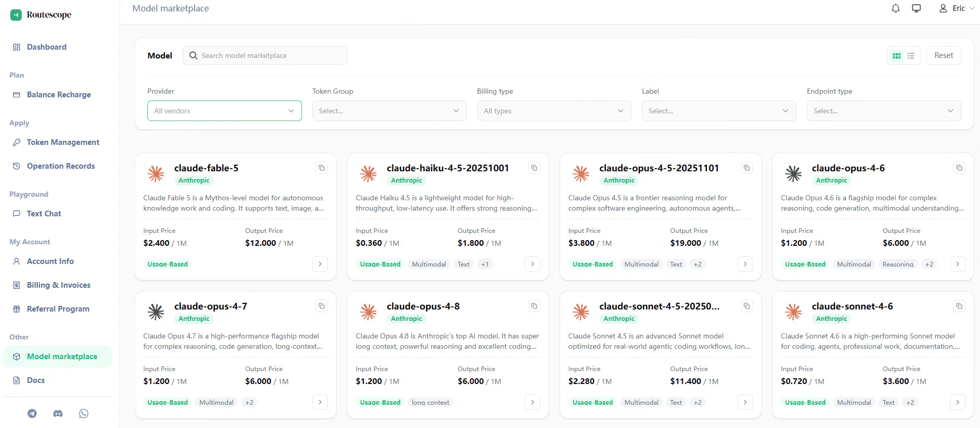Open the Discord icon in sidebar footer
The height and width of the screenshot is (428, 980).
58,414
